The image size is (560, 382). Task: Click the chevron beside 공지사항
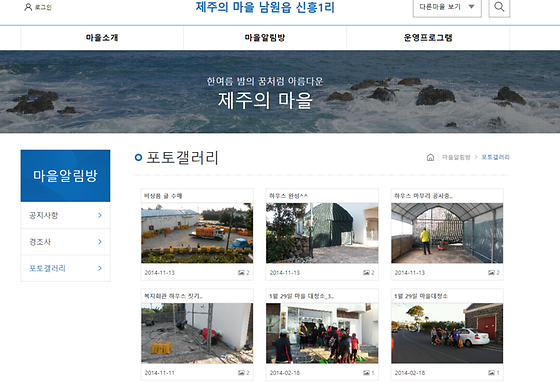click(x=100, y=215)
